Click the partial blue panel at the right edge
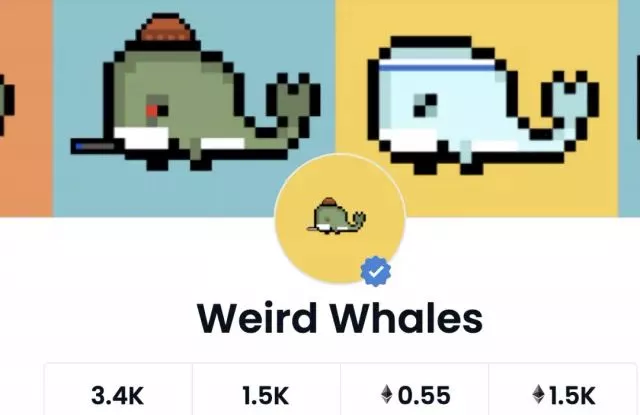The height and width of the screenshot is (415, 640). coord(629,108)
